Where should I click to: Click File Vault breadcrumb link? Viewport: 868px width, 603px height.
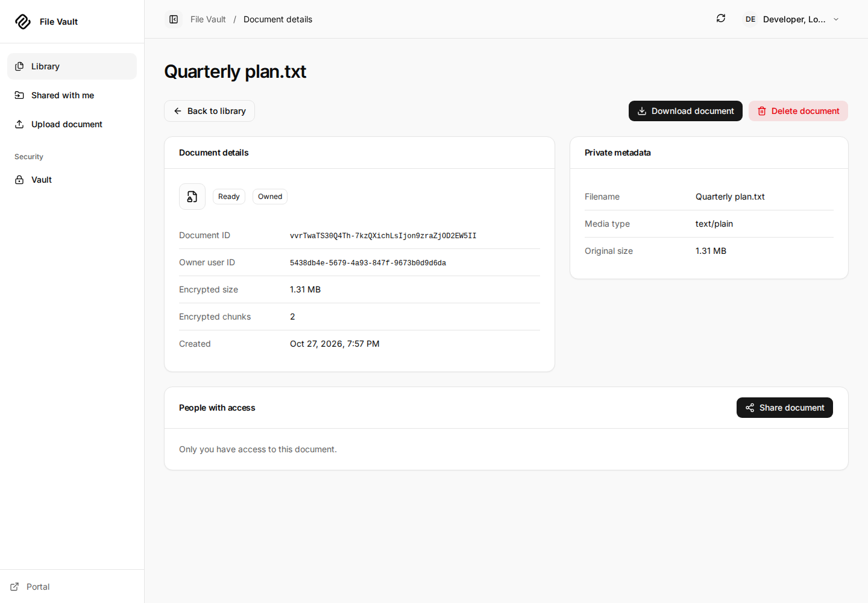coord(208,19)
